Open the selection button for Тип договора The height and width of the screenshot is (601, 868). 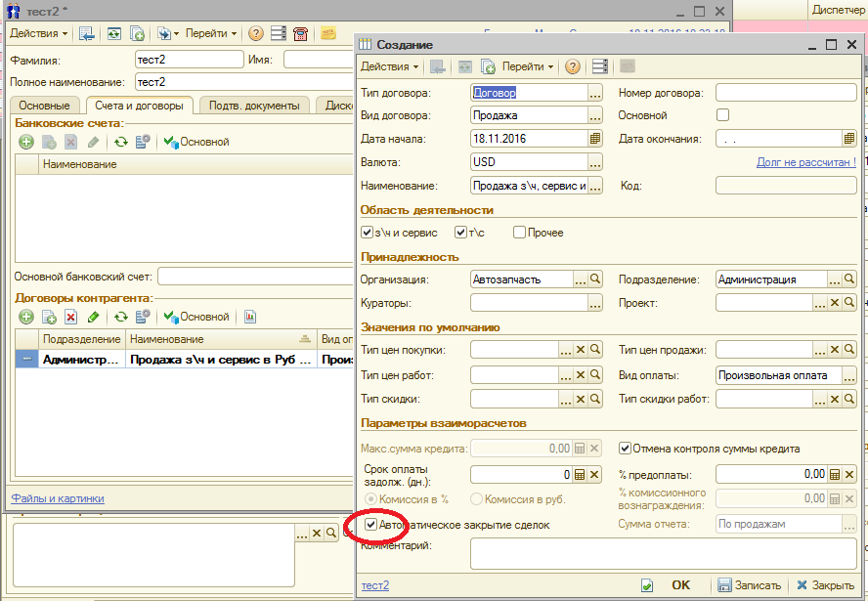pyautogui.click(x=595, y=93)
